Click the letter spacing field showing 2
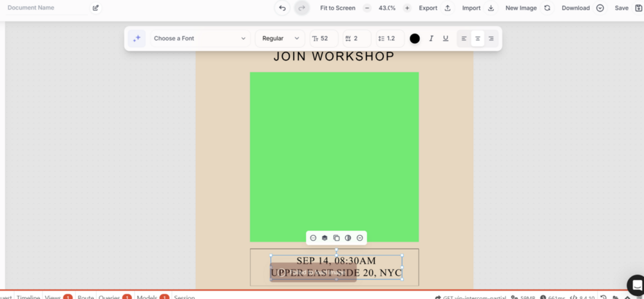 357,38
